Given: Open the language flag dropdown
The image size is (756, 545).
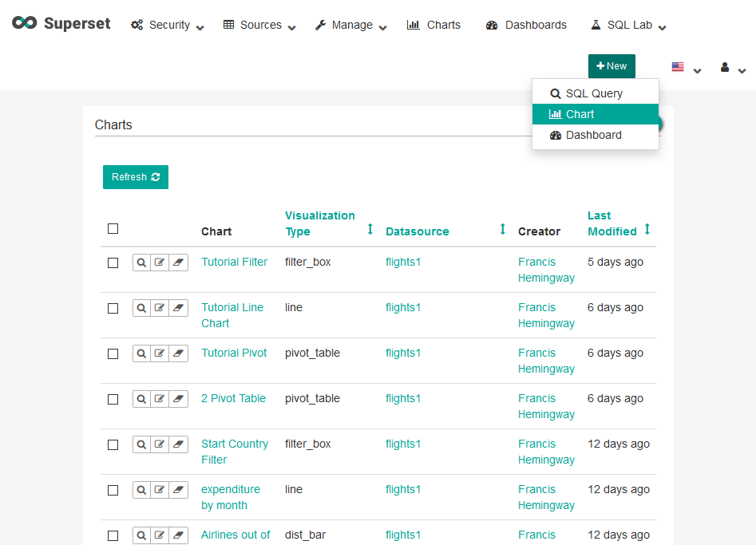Looking at the screenshot, I should click(686, 68).
